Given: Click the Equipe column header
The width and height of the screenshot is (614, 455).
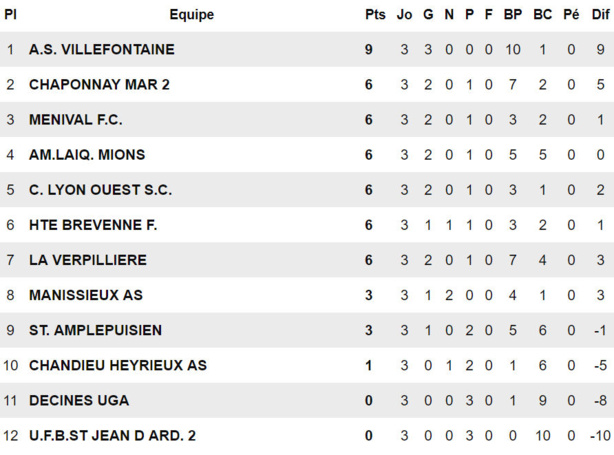Looking at the screenshot, I should (191, 15).
